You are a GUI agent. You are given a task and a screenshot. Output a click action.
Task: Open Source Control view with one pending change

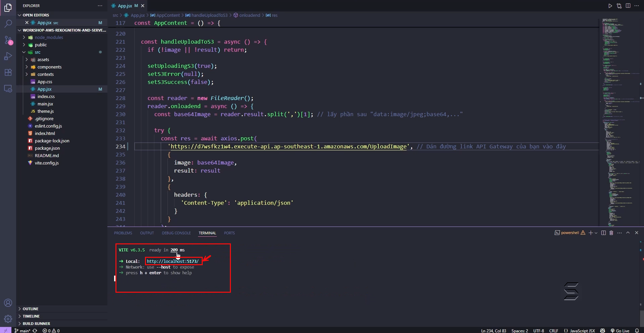(8, 40)
